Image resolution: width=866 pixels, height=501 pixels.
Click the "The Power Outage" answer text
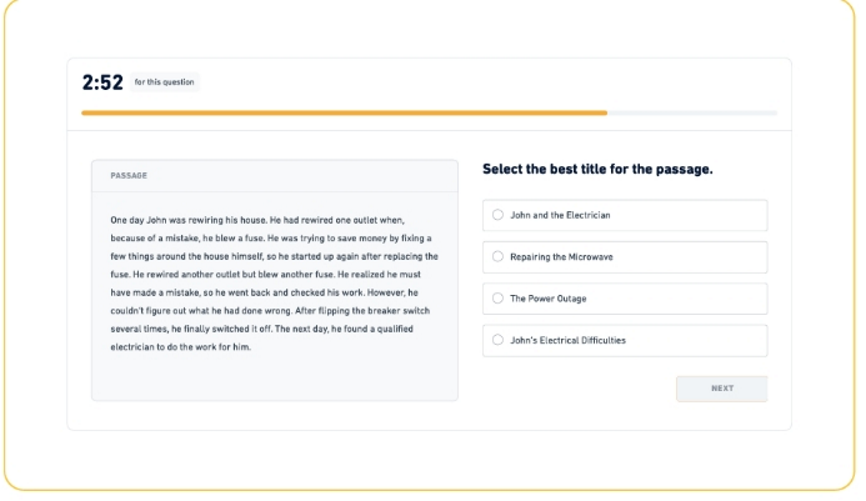(548, 298)
